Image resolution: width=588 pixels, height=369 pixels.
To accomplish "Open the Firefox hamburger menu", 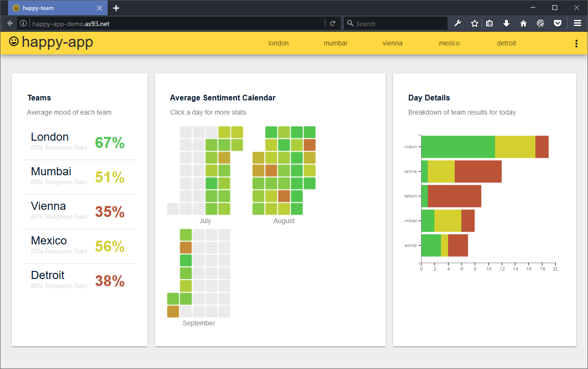I will coord(578,23).
